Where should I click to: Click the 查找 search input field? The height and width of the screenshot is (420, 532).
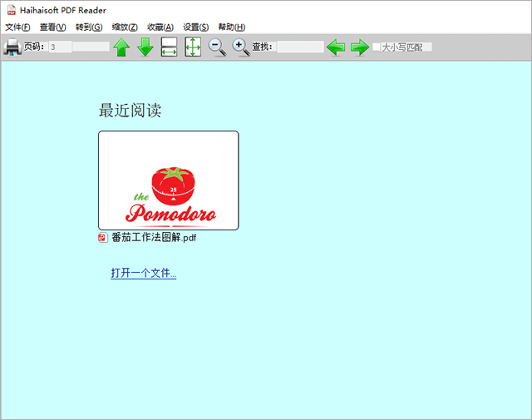pyautogui.click(x=300, y=47)
